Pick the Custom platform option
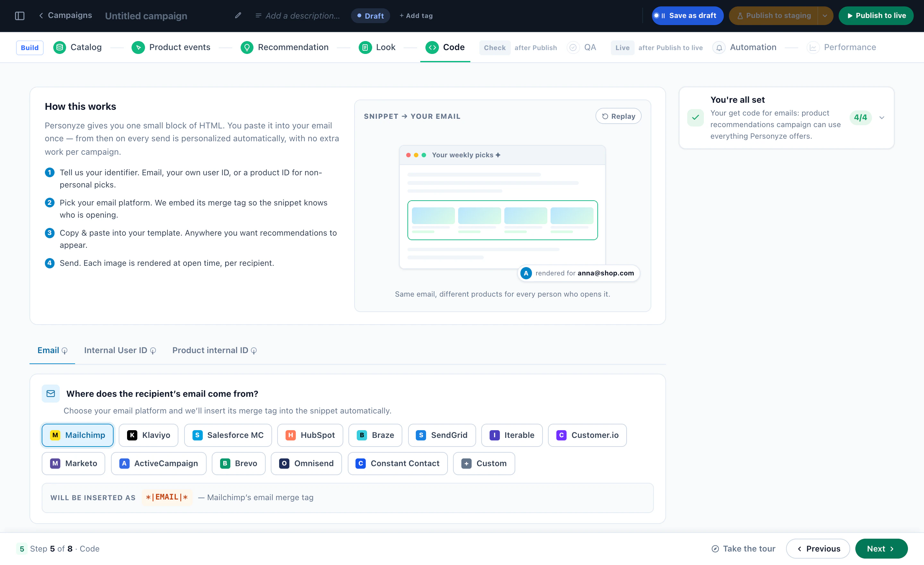 point(484,463)
